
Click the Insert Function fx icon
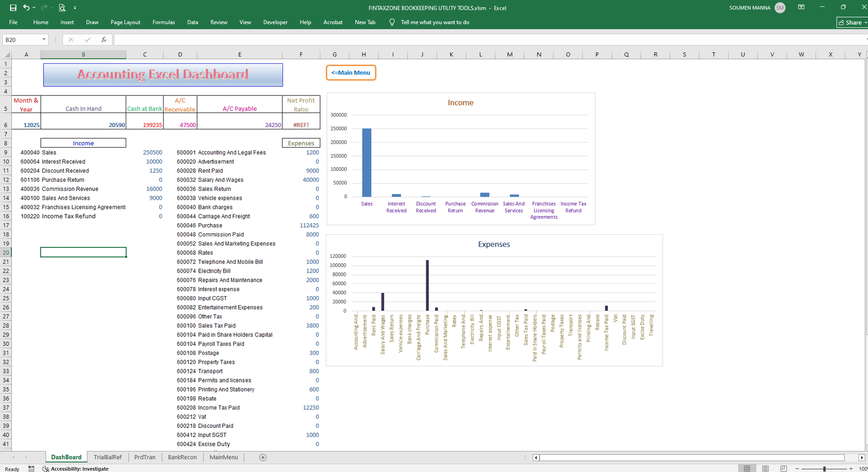click(104, 40)
